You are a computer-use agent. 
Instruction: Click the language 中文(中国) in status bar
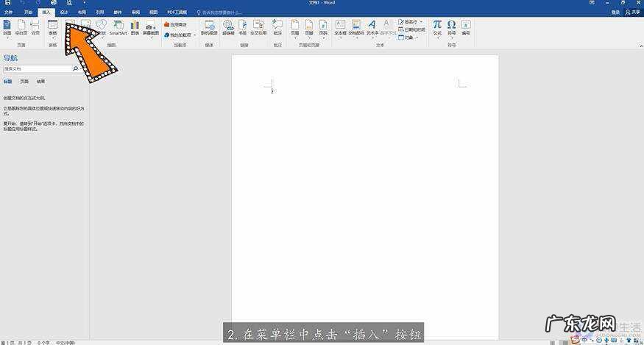(x=66, y=342)
